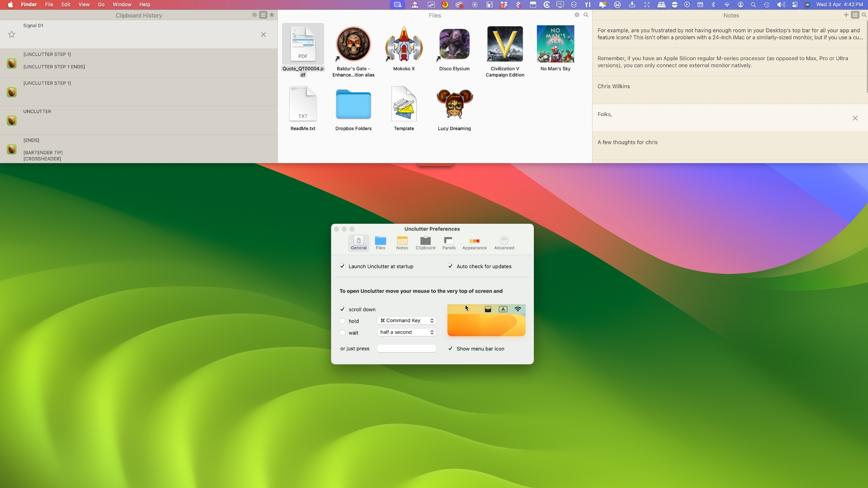Click Show menu bar icon button

[x=451, y=348]
